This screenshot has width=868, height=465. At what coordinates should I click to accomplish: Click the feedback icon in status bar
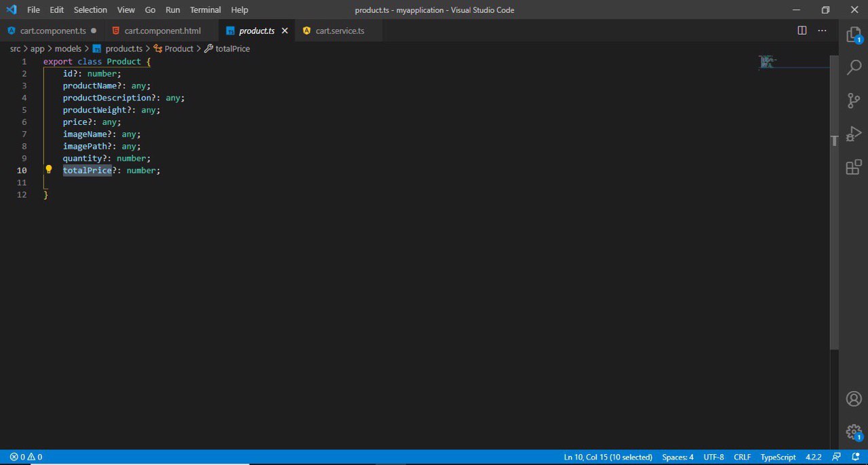(x=837, y=457)
